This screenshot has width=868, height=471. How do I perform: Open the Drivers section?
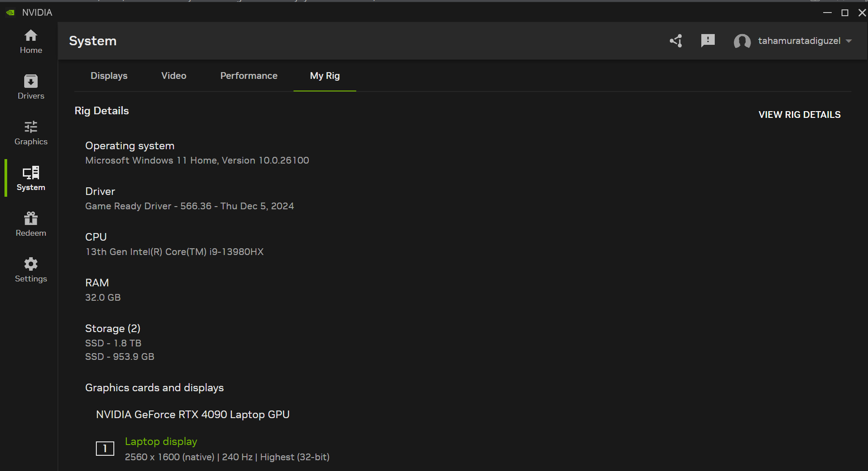pos(31,87)
